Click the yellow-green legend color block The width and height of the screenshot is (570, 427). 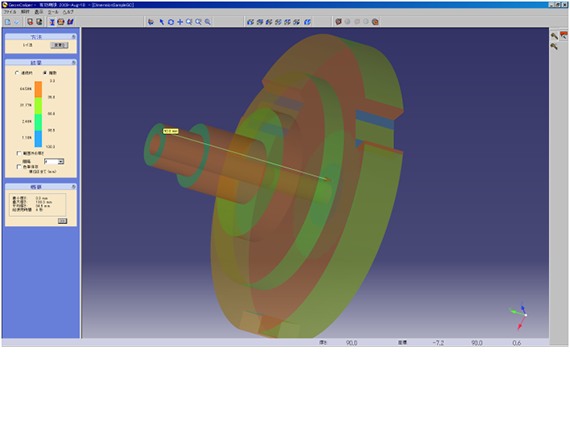pyautogui.click(x=38, y=105)
